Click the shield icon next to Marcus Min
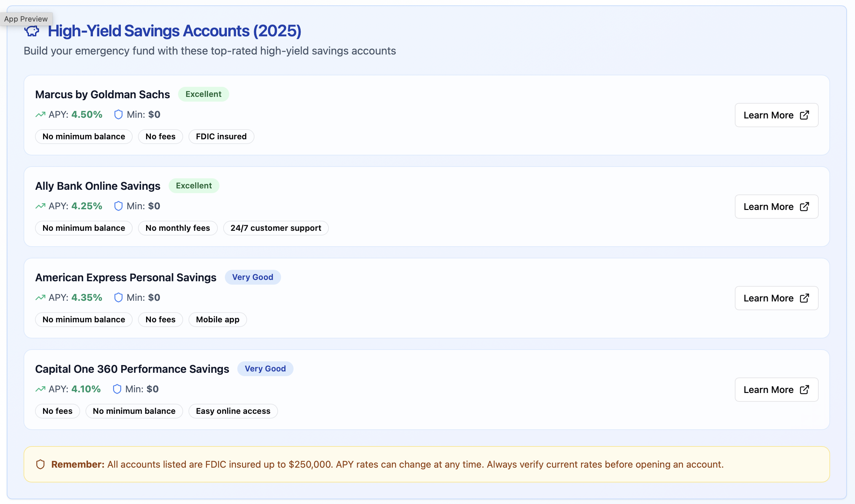Image resolution: width=855 pixels, height=504 pixels. point(118,114)
